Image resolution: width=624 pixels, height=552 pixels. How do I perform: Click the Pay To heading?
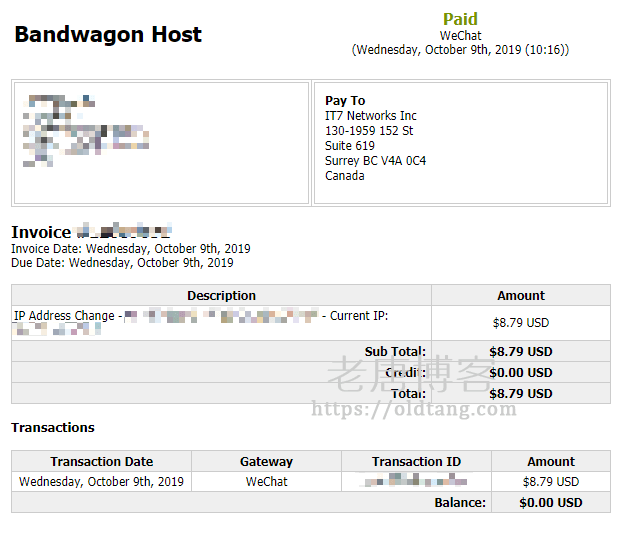(x=345, y=101)
